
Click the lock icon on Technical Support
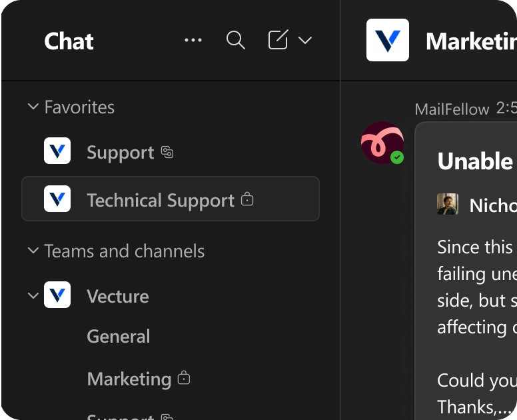[x=247, y=199]
